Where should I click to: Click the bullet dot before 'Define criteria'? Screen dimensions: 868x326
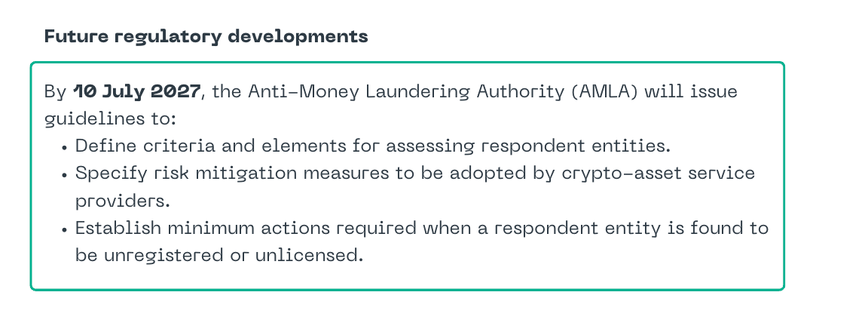pyautogui.click(x=65, y=148)
